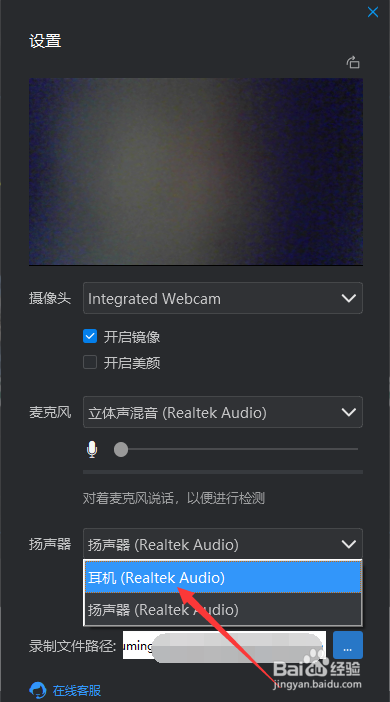Collapse the 扬声器 speaker dropdown
This screenshot has width=390, height=702.
[x=223, y=544]
